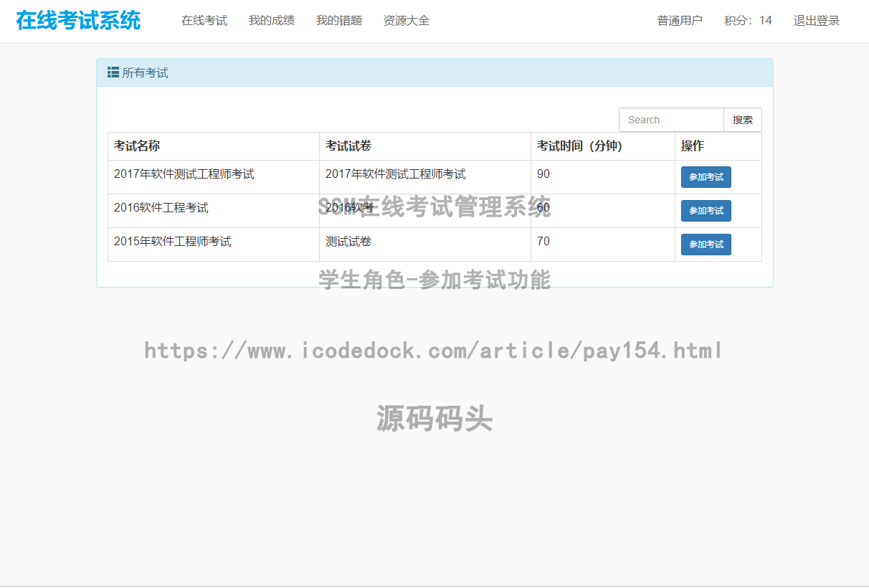Screen dimensions: 869x588
Task: Click 退出登录 to log out
Action: (x=816, y=21)
